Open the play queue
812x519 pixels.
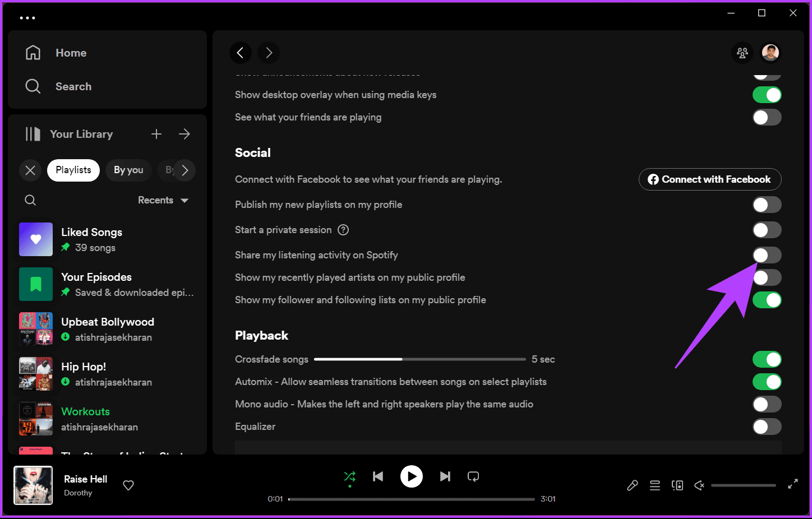pos(655,485)
